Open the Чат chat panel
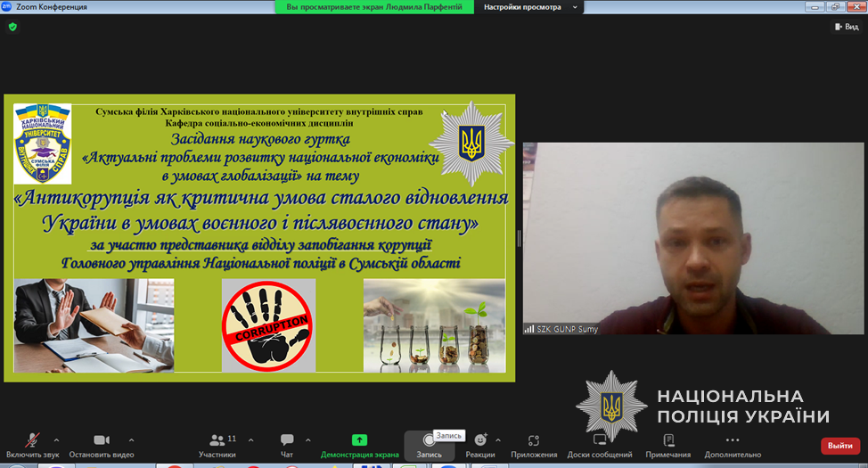The width and height of the screenshot is (868, 468). (287, 445)
